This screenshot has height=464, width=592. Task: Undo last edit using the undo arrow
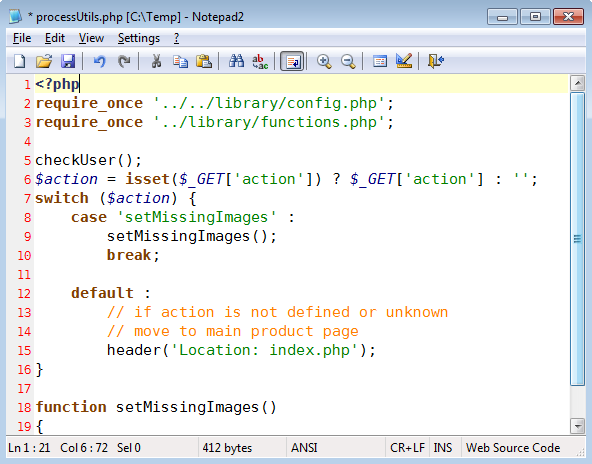100,61
